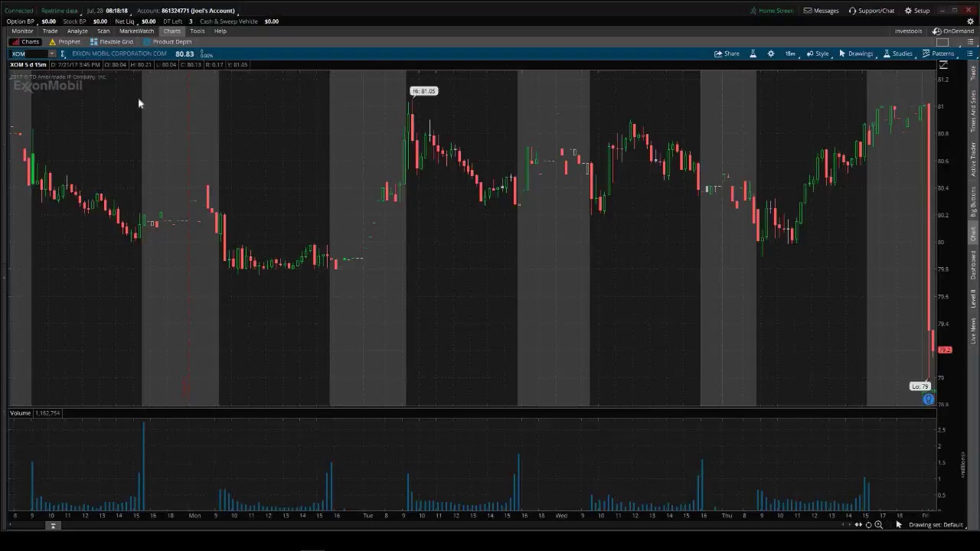Click the Hi: 81.05 price bubble
The image size is (980, 551).
tap(423, 91)
